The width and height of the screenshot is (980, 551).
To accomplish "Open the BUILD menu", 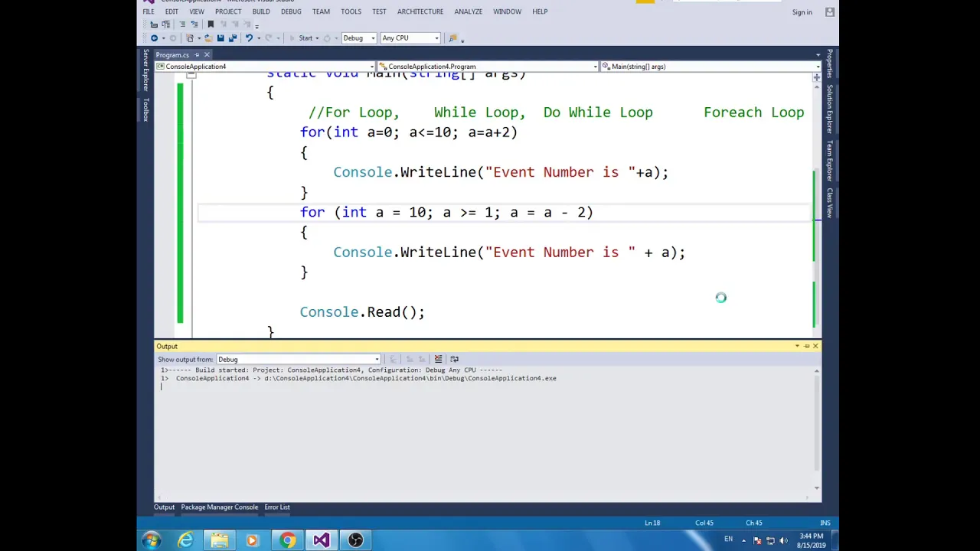I will click(x=261, y=11).
